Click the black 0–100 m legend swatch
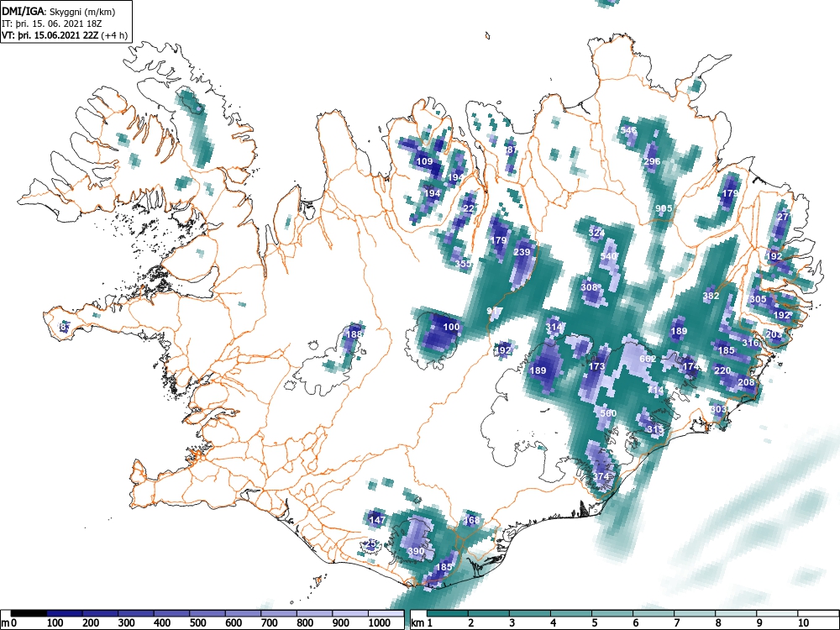The width and height of the screenshot is (840, 630). click(x=29, y=613)
